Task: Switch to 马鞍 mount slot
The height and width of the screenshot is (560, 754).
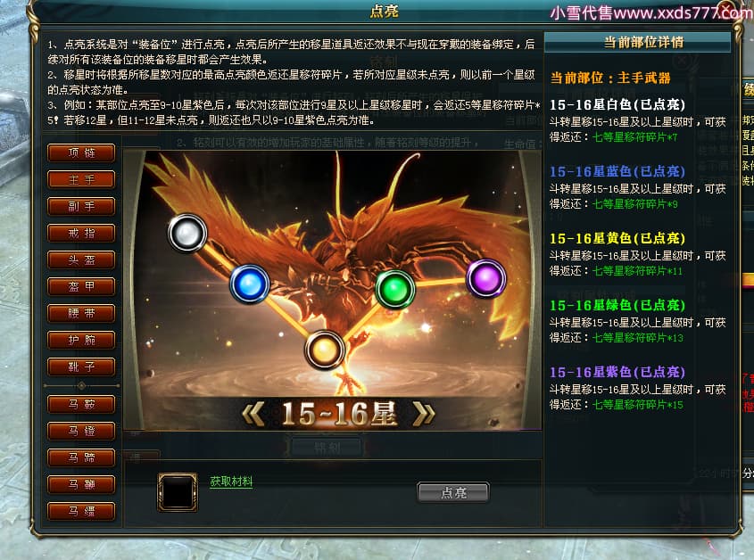Action: coord(81,404)
